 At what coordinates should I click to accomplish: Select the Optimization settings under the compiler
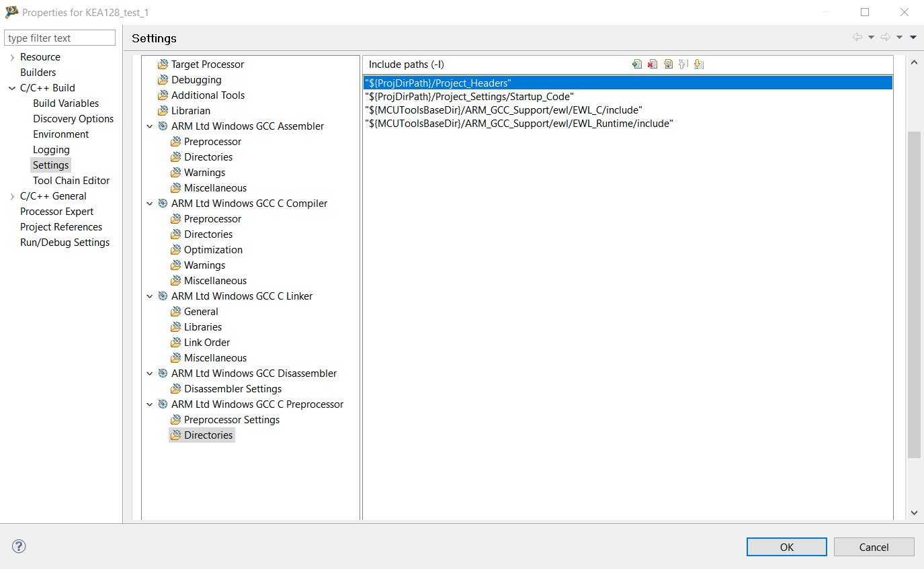coord(212,249)
